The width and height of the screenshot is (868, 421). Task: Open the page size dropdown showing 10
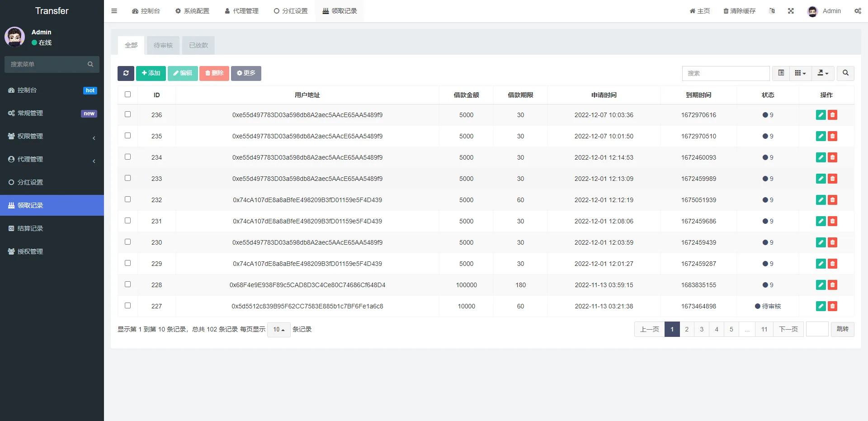278,329
